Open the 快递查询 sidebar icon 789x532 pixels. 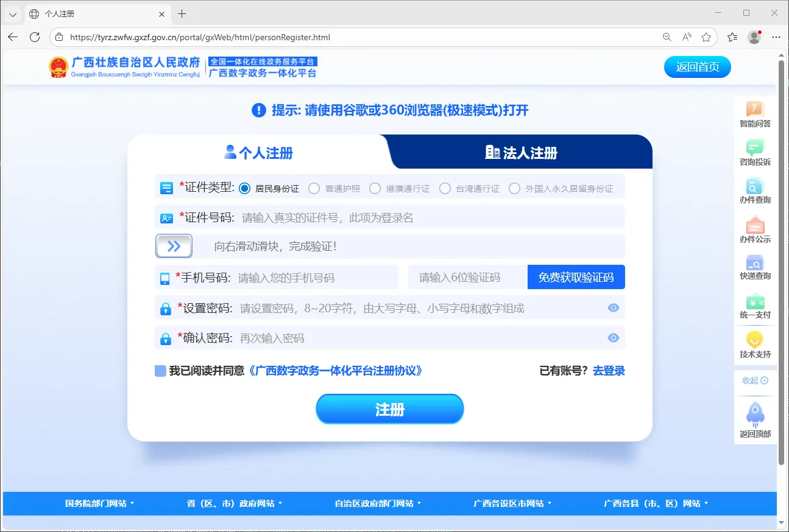click(755, 268)
